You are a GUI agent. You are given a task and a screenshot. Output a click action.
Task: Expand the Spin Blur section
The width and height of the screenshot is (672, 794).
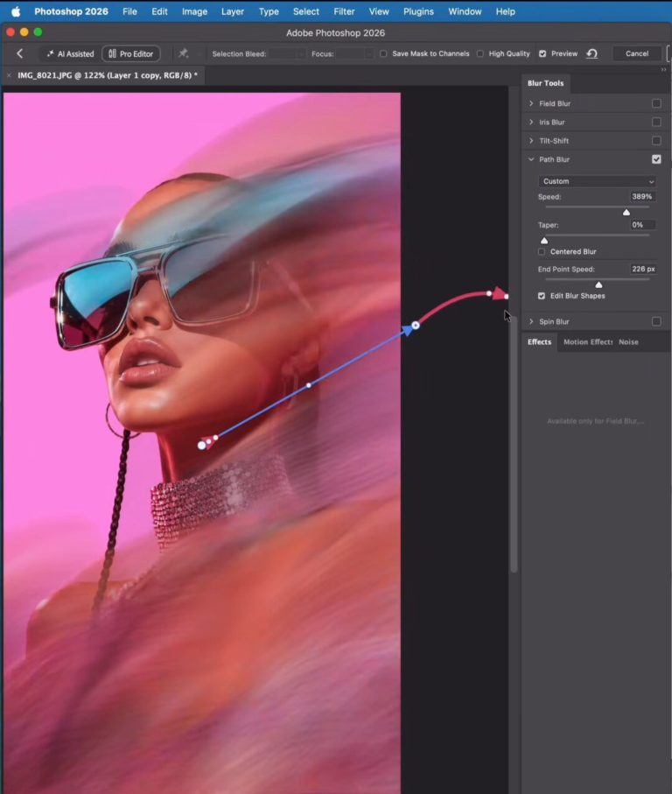click(531, 321)
